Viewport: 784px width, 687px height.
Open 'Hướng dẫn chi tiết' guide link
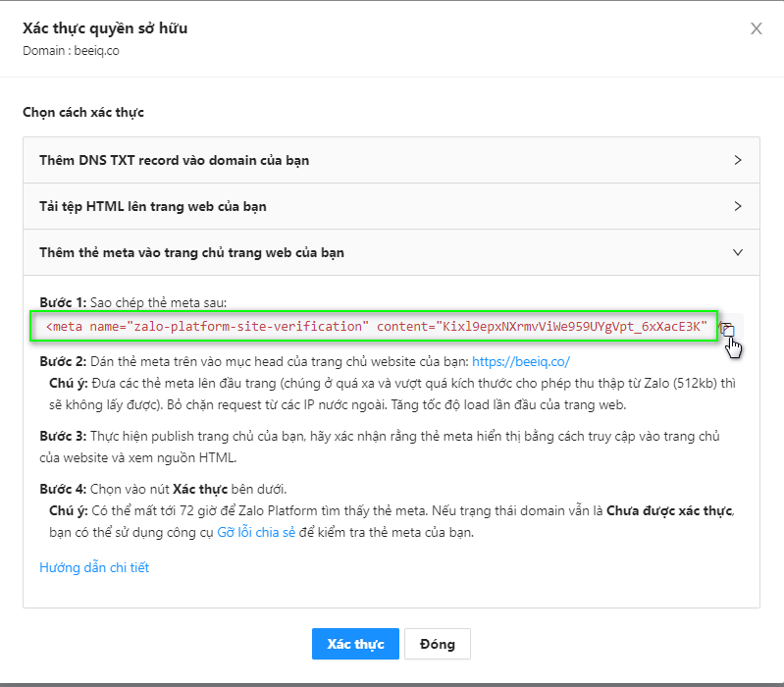pyautogui.click(x=94, y=567)
